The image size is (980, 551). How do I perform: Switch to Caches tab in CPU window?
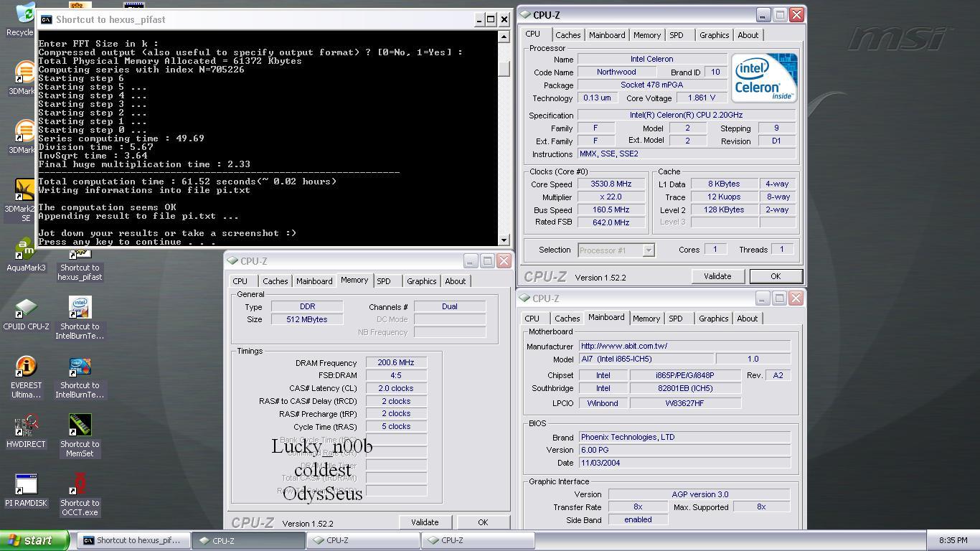[x=567, y=35]
